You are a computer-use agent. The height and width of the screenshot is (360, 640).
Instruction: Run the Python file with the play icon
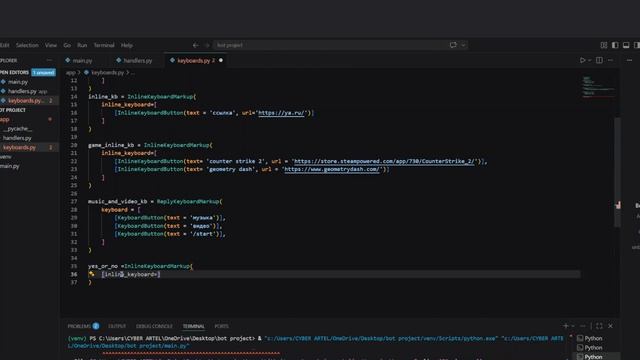click(x=582, y=60)
